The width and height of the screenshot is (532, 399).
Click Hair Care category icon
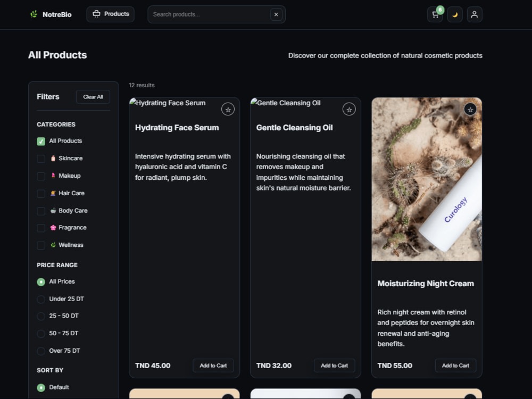click(53, 193)
